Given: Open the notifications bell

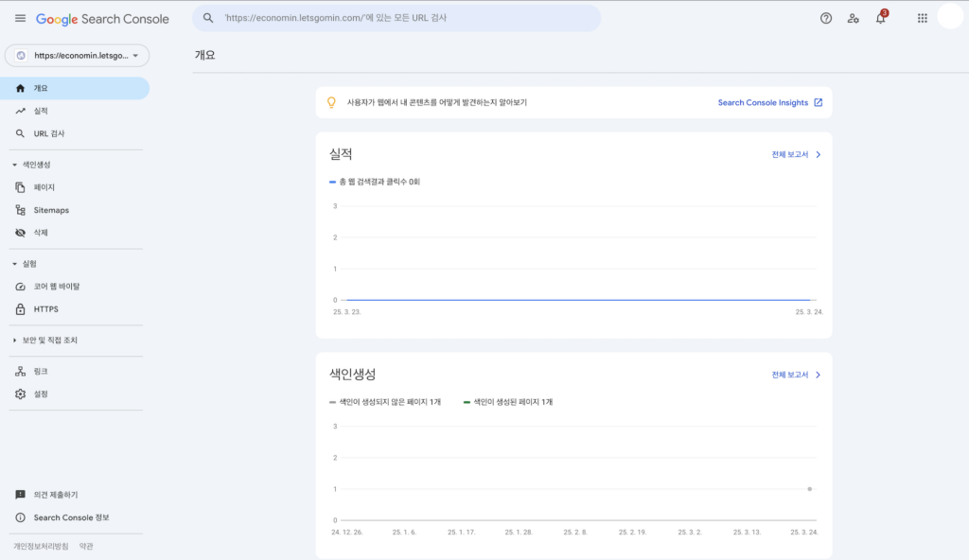Looking at the screenshot, I should [881, 18].
